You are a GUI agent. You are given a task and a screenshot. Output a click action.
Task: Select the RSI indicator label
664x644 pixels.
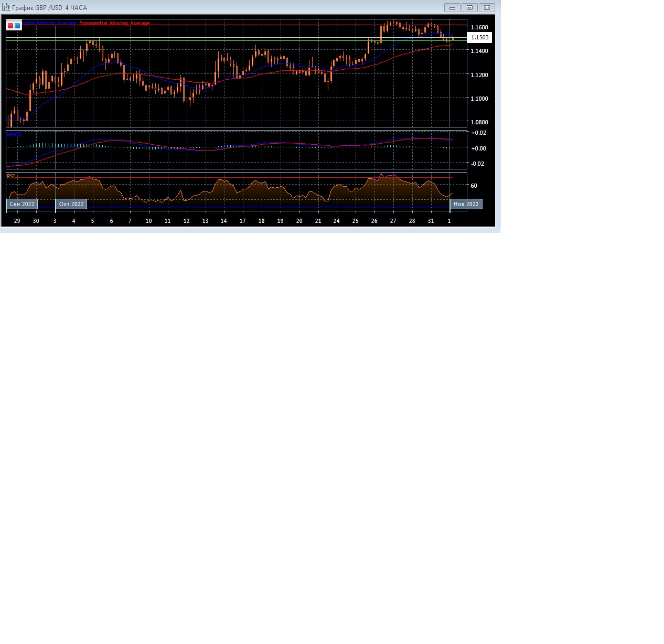pos(11,177)
